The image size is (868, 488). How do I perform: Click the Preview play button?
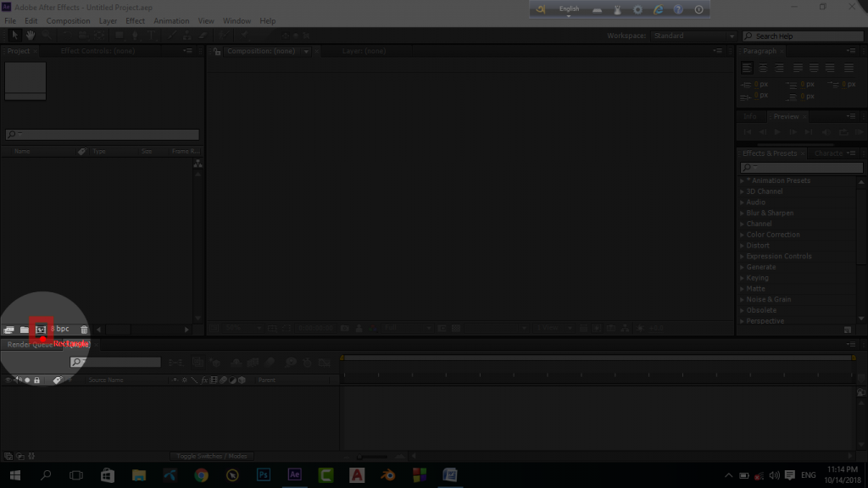click(x=777, y=132)
